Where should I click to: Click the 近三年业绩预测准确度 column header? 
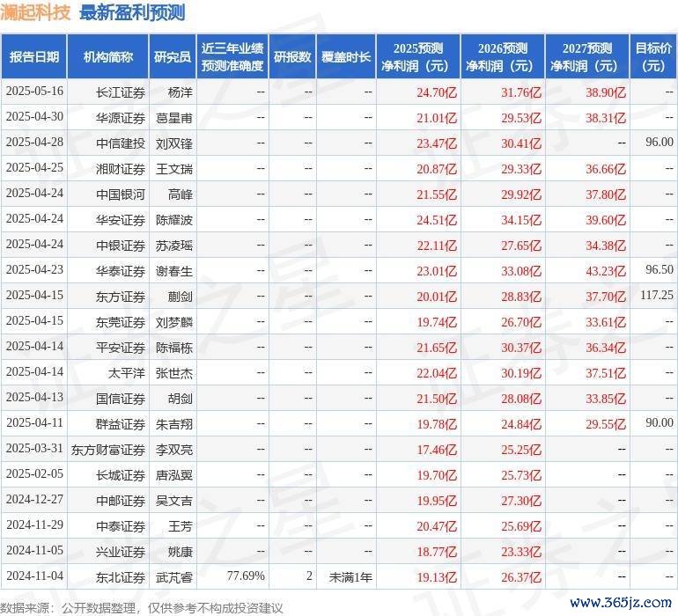pyautogui.click(x=232, y=56)
